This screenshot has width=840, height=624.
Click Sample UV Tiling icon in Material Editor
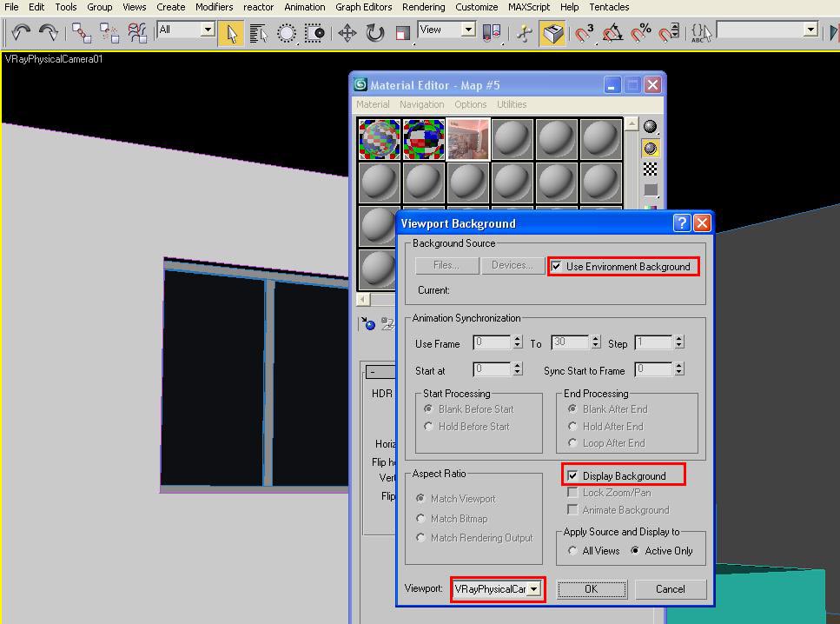point(650,189)
